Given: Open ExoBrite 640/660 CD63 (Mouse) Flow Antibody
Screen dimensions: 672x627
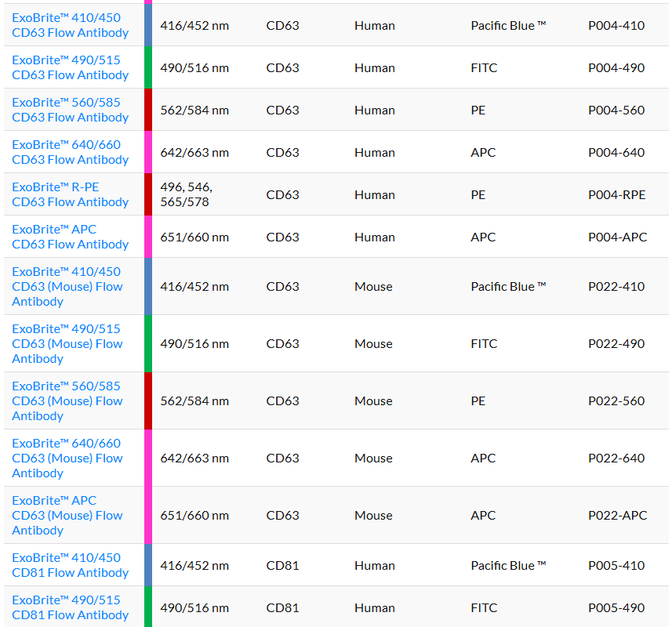Looking at the screenshot, I should [x=67, y=458].
